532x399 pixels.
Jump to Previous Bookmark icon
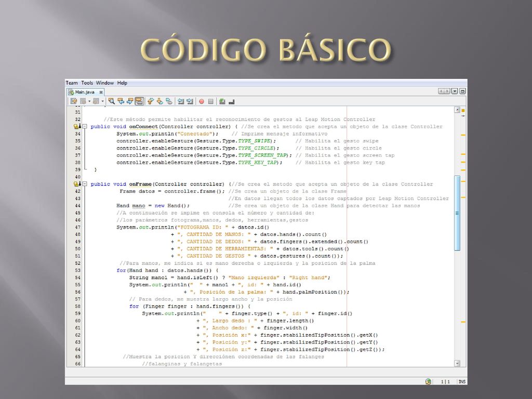point(151,101)
